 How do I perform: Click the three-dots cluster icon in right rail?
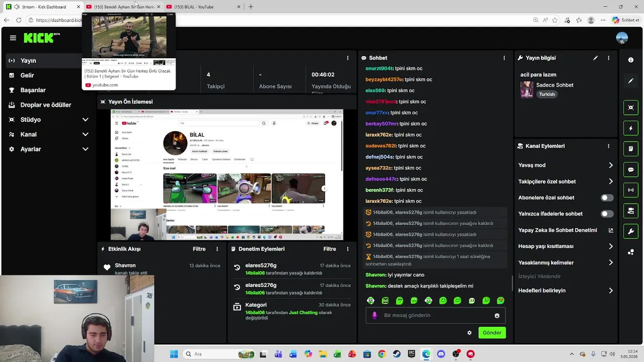pyautogui.click(x=631, y=252)
